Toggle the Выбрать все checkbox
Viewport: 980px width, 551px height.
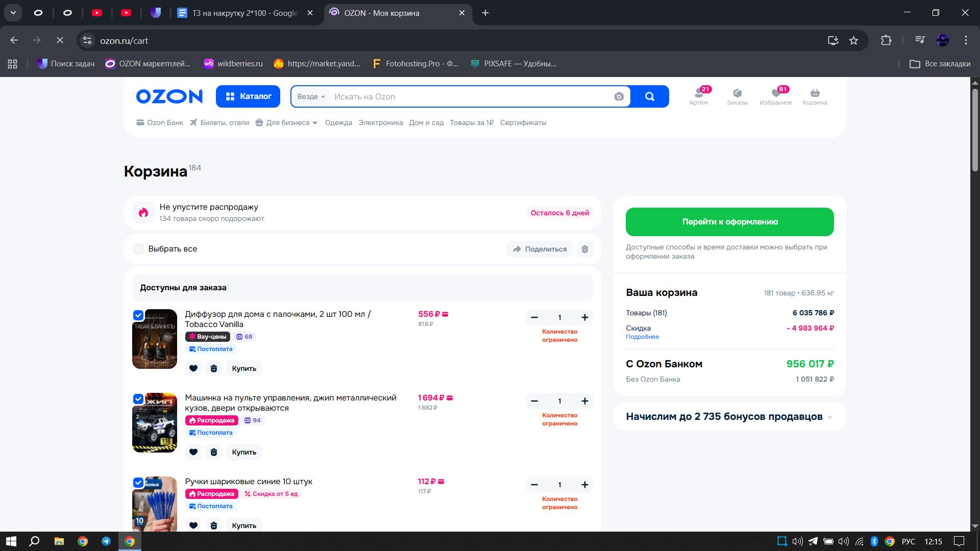point(138,249)
